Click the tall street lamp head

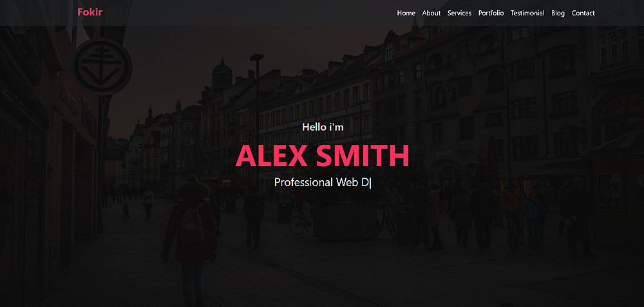click(257, 57)
